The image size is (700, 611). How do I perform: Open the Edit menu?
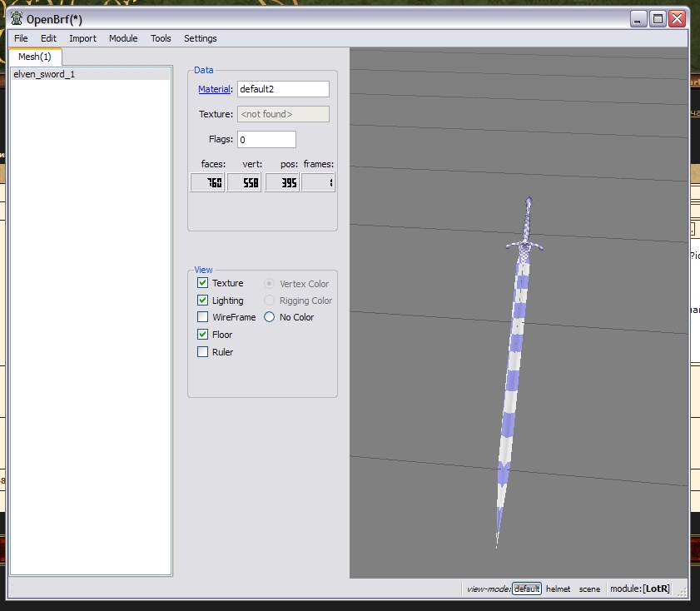[48, 38]
